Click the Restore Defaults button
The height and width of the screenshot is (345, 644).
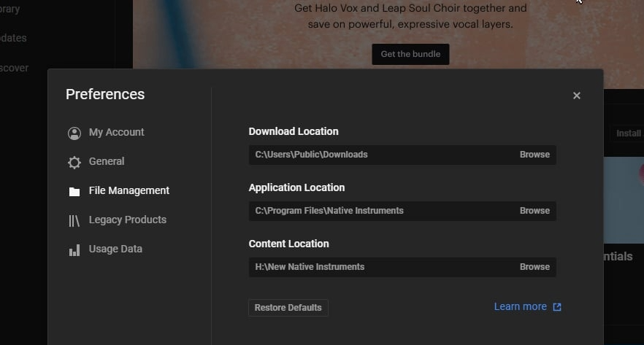click(x=288, y=308)
